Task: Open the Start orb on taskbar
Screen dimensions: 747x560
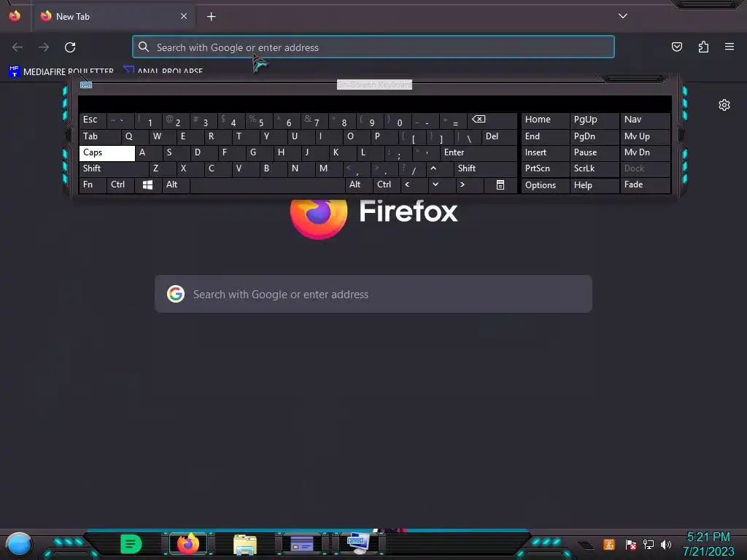Action: pyautogui.click(x=18, y=544)
